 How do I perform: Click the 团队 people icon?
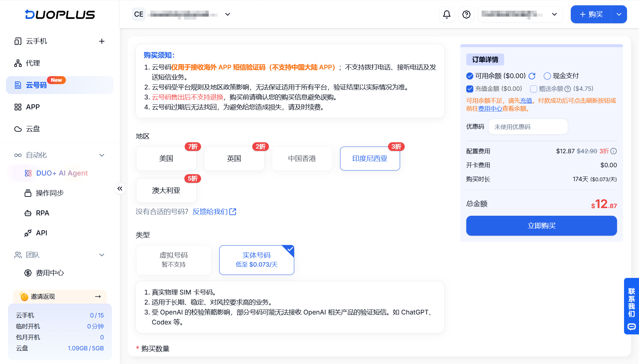click(18, 255)
